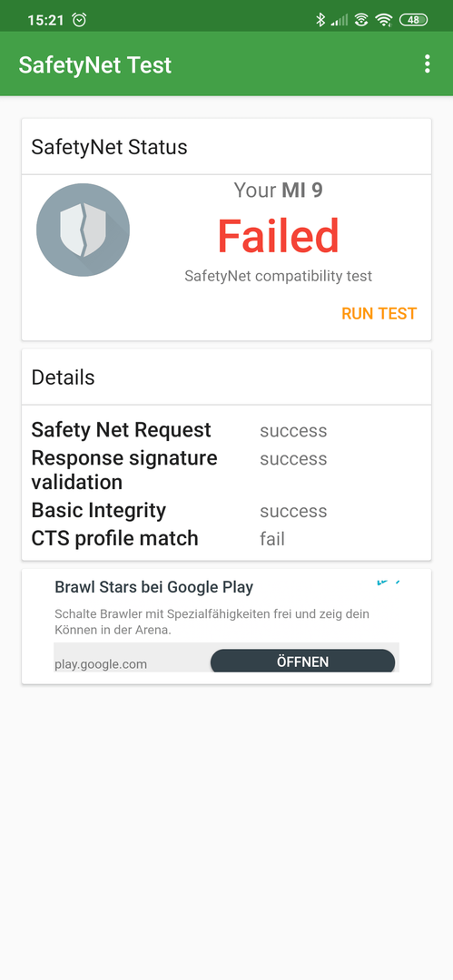Tap the CTS profile match row
This screenshot has width=453, height=980.
pos(227,538)
